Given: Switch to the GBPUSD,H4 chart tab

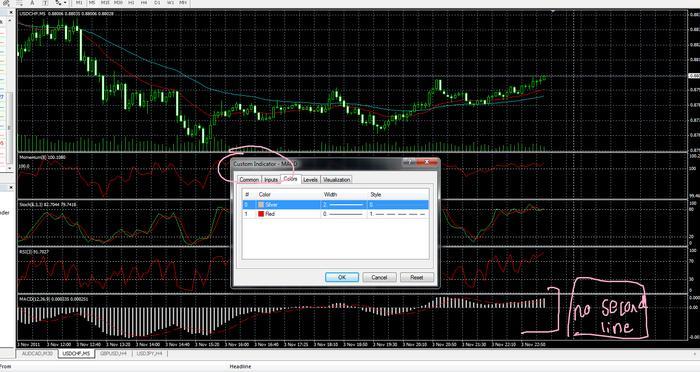Looking at the screenshot, I should click(113, 353).
